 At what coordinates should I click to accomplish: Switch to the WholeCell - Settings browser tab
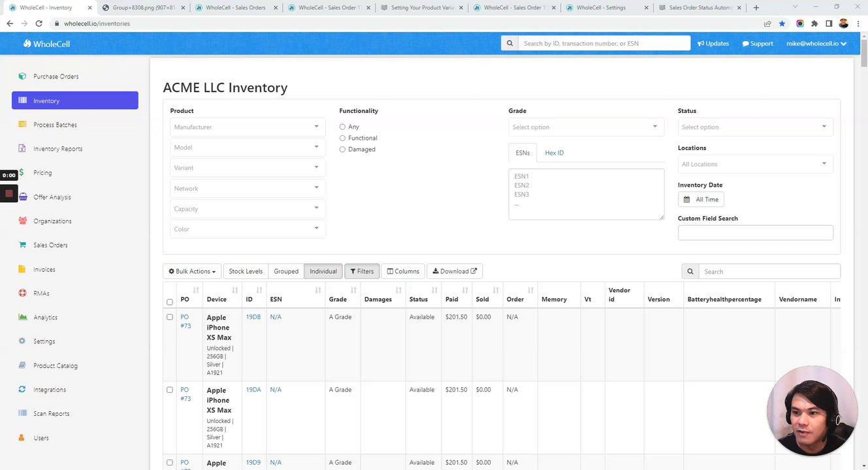pos(606,8)
